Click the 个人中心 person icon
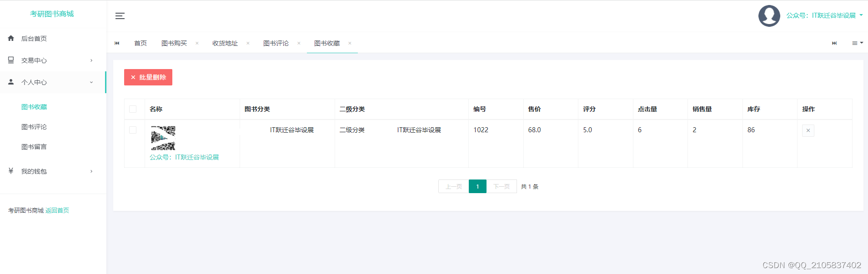 pos(11,82)
